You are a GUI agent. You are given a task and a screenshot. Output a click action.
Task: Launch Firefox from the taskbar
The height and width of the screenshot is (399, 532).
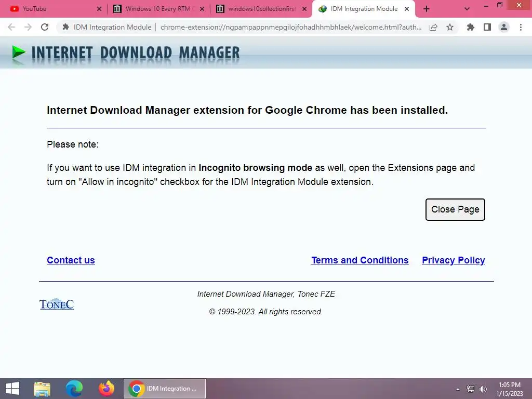pyautogui.click(x=106, y=389)
